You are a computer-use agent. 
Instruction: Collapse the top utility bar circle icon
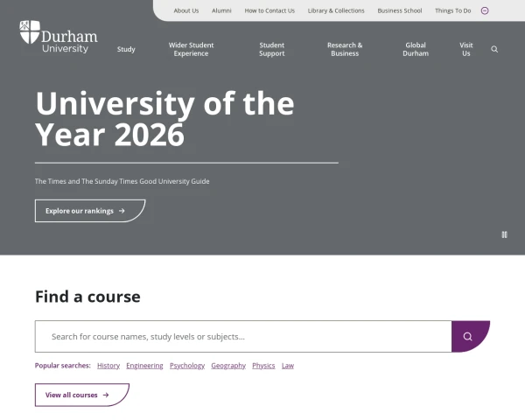point(485,10)
